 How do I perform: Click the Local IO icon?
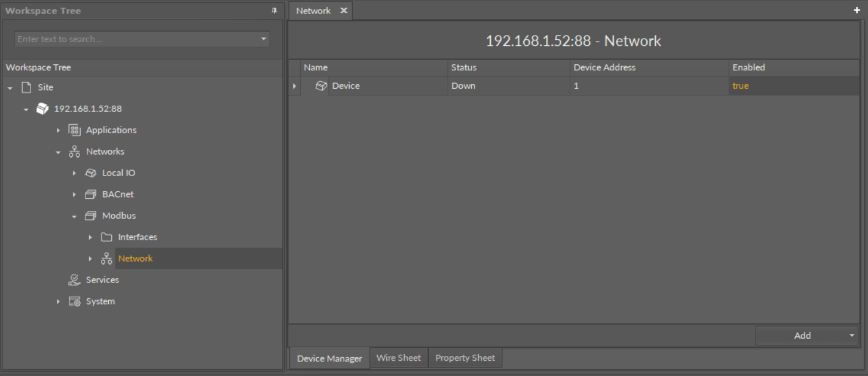point(90,173)
